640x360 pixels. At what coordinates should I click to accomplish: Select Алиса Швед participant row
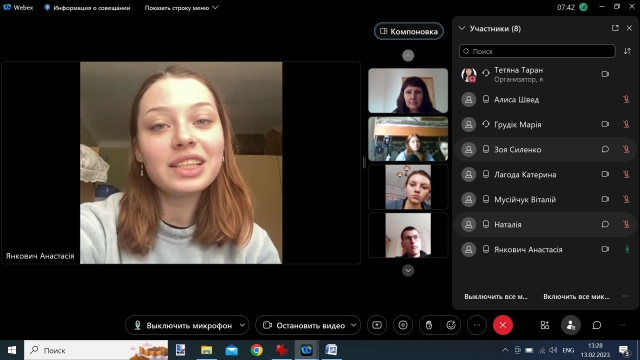pos(545,99)
